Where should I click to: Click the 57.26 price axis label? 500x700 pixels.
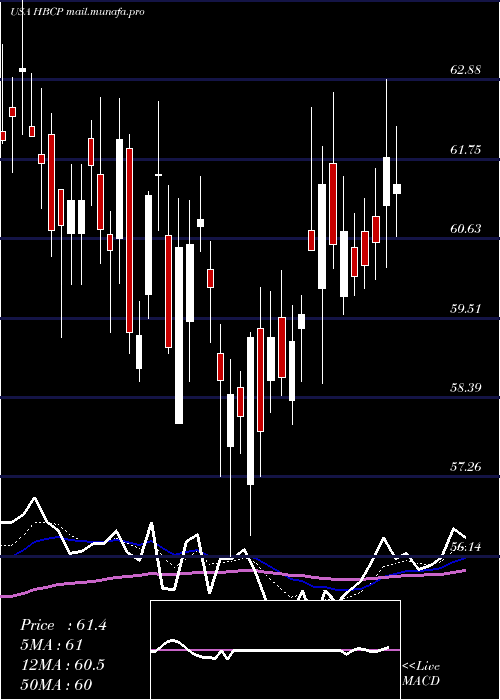pyautogui.click(x=466, y=467)
